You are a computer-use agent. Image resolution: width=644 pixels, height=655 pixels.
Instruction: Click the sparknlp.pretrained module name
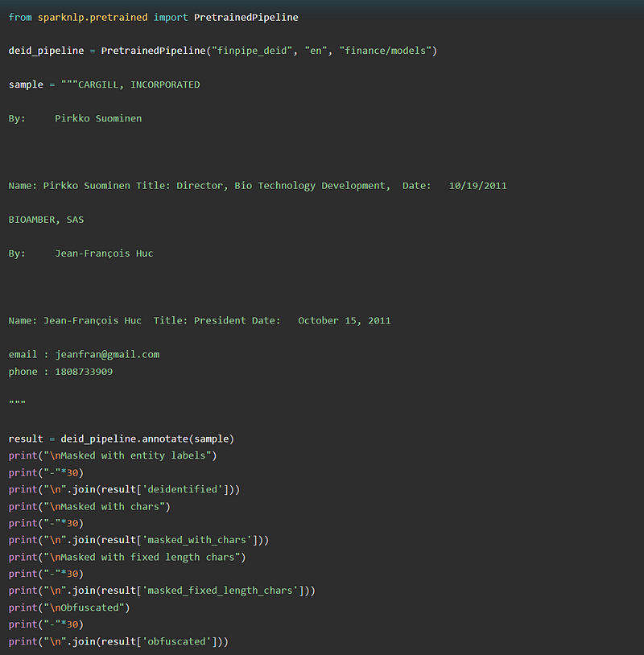click(x=93, y=18)
